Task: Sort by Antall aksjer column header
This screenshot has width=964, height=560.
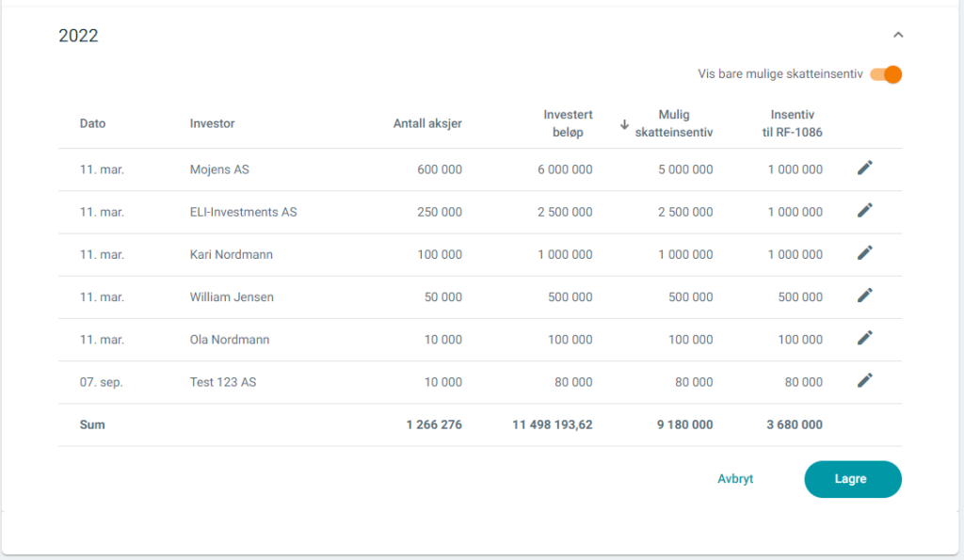Action: point(427,123)
